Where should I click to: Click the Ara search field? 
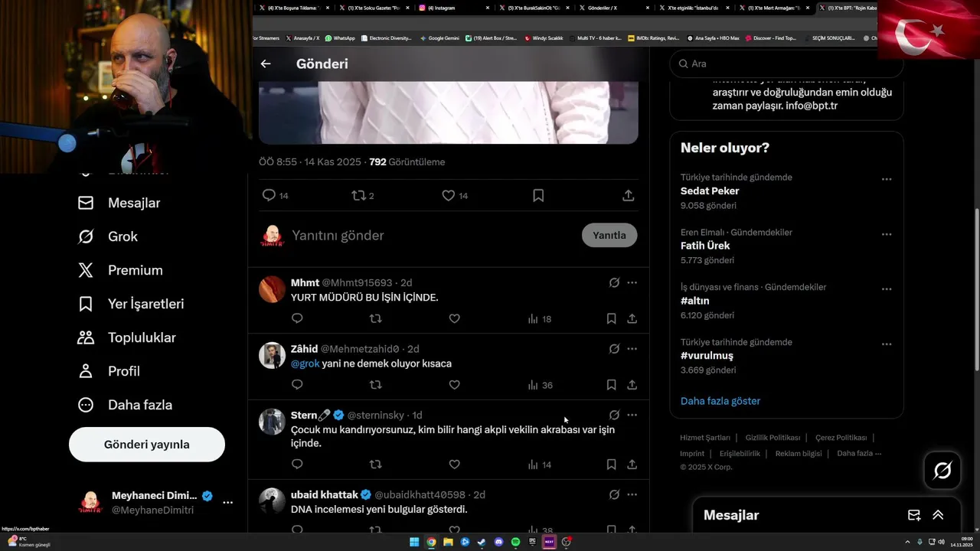pyautogui.click(x=786, y=64)
